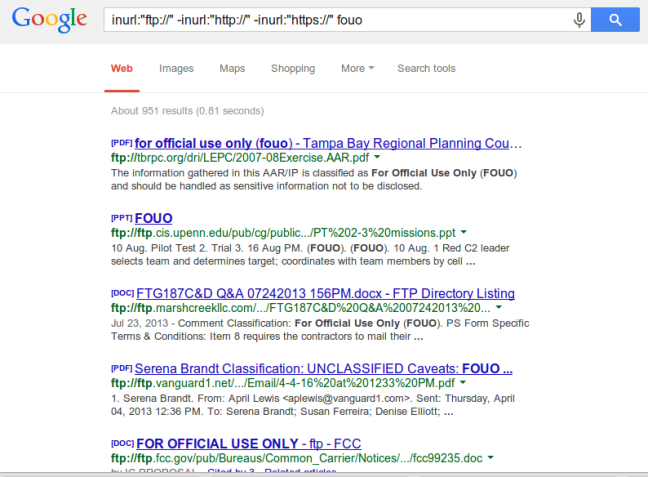Click the ftp.marshcreekllc.com URL text
This screenshot has width=648, height=477.
(300, 308)
